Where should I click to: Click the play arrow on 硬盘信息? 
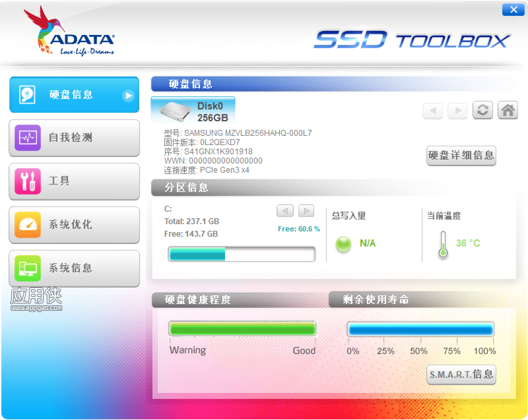coord(128,96)
